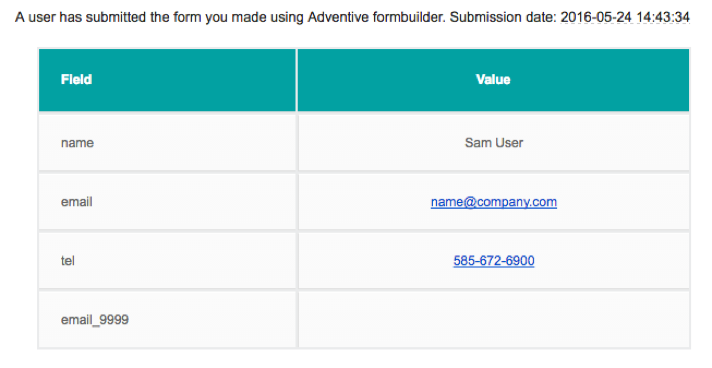Click the email field label cell
Image resolution: width=712 pixels, height=368 pixels.
[168, 202]
